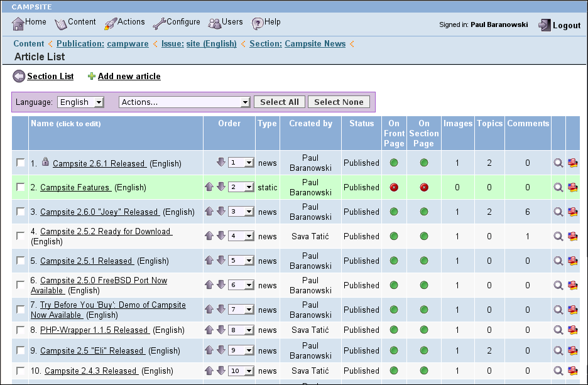Open order dropdown for Campsite 2.5.2 Ready for Download
This screenshot has height=385, width=588.
pos(241,236)
